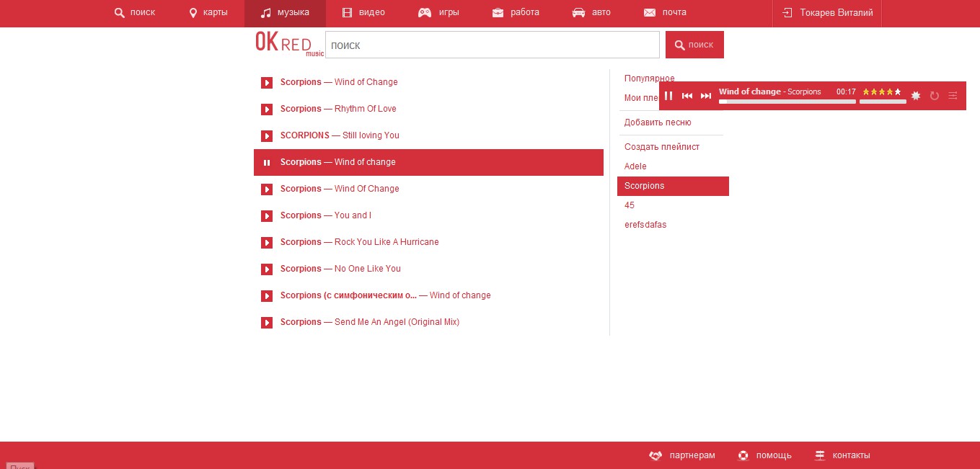
Task: Click song title You and I
Action: (353, 215)
